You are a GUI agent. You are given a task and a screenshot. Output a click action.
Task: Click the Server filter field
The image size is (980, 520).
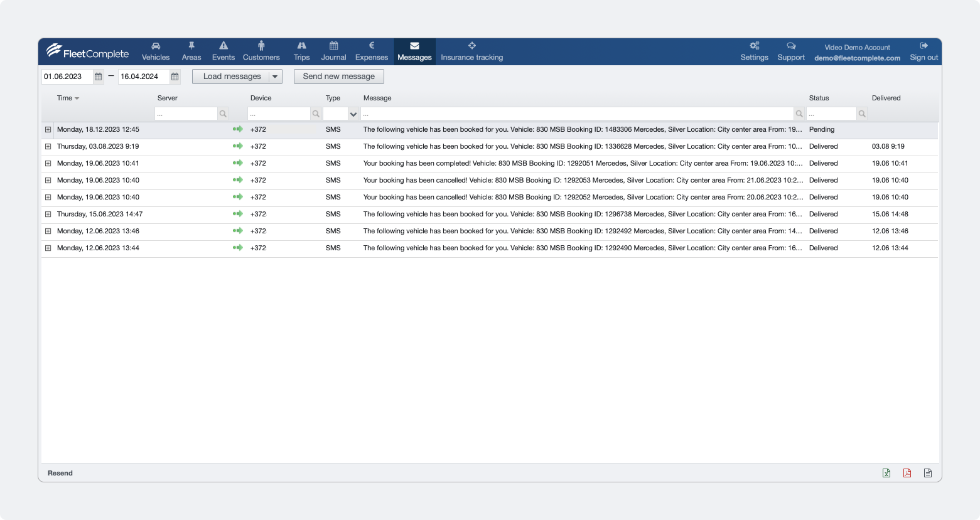[x=186, y=114]
